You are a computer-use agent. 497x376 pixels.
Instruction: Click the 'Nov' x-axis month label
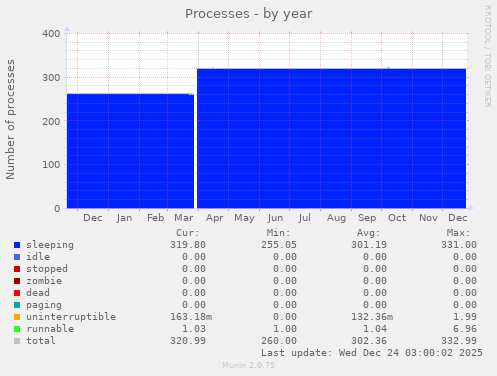[428, 218]
